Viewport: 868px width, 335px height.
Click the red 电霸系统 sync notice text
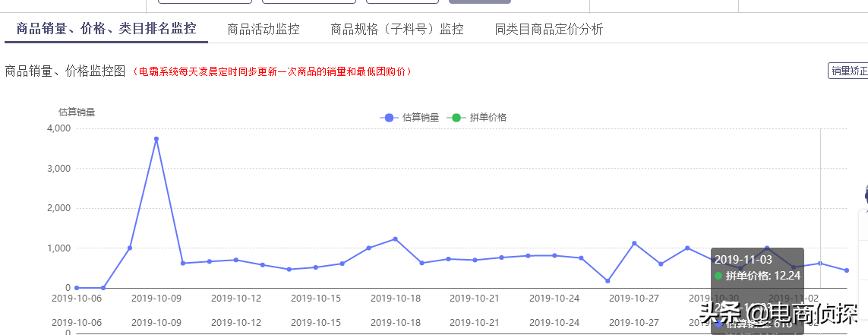tap(273, 71)
